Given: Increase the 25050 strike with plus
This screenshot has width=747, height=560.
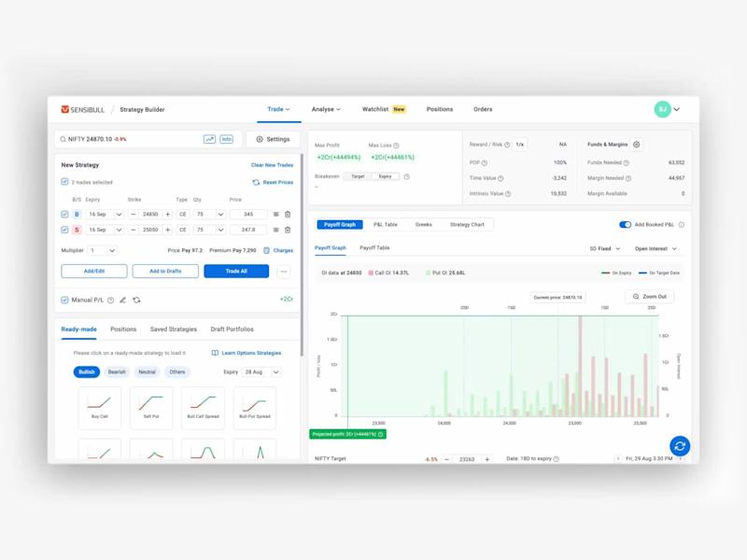Looking at the screenshot, I should pos(168,230).
